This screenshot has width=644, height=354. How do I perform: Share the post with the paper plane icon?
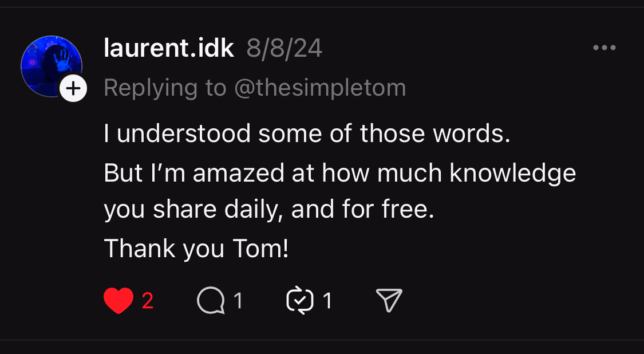(388, 300)
